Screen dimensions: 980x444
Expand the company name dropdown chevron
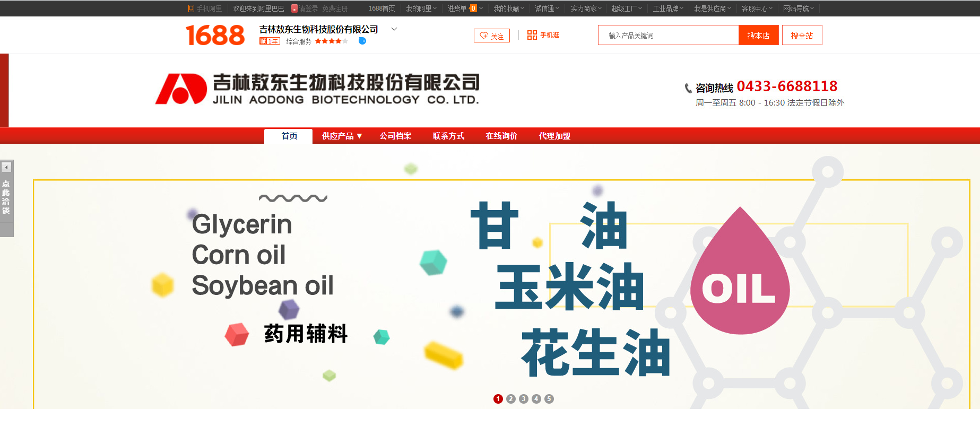pyautogui.click(x=394, y=29)
